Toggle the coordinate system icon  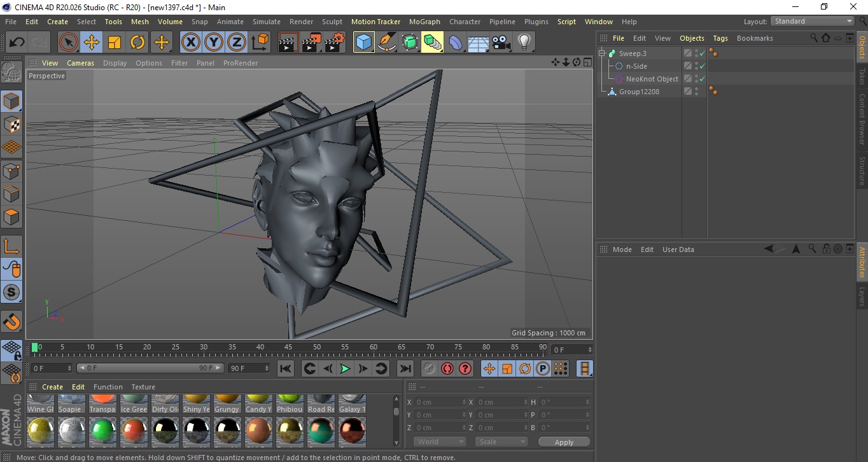(260, 43)
